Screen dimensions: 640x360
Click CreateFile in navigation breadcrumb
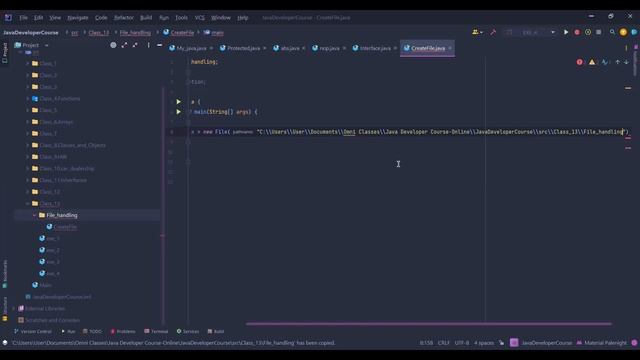(179, 32)
